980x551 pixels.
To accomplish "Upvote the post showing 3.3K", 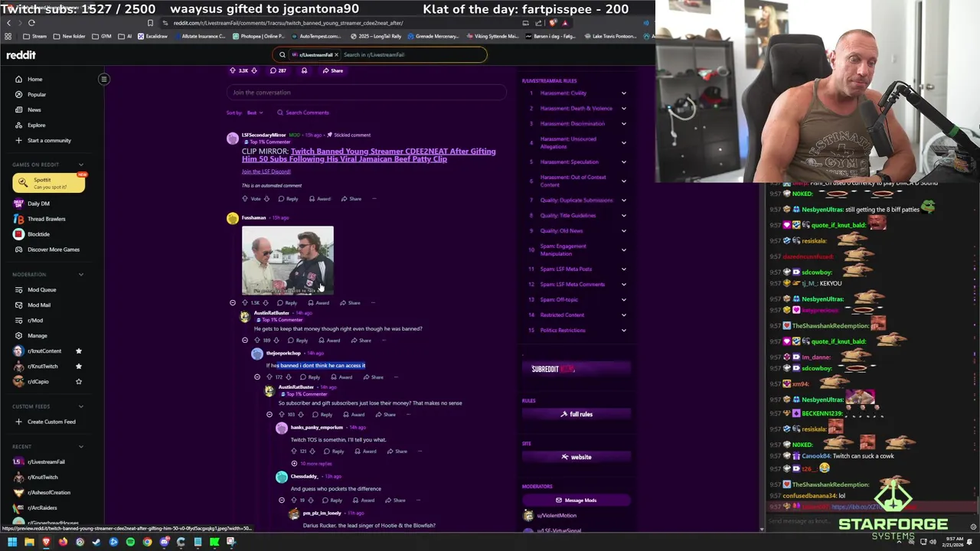I will click(233, 70).
